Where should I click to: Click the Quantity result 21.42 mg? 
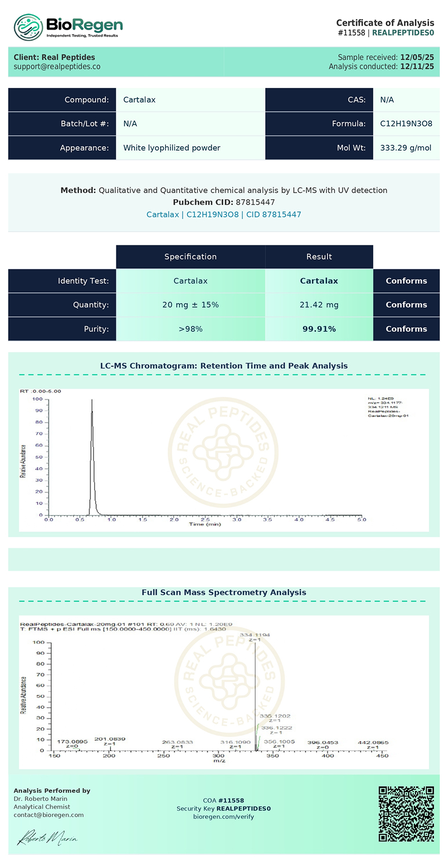[x=319, y=305]
